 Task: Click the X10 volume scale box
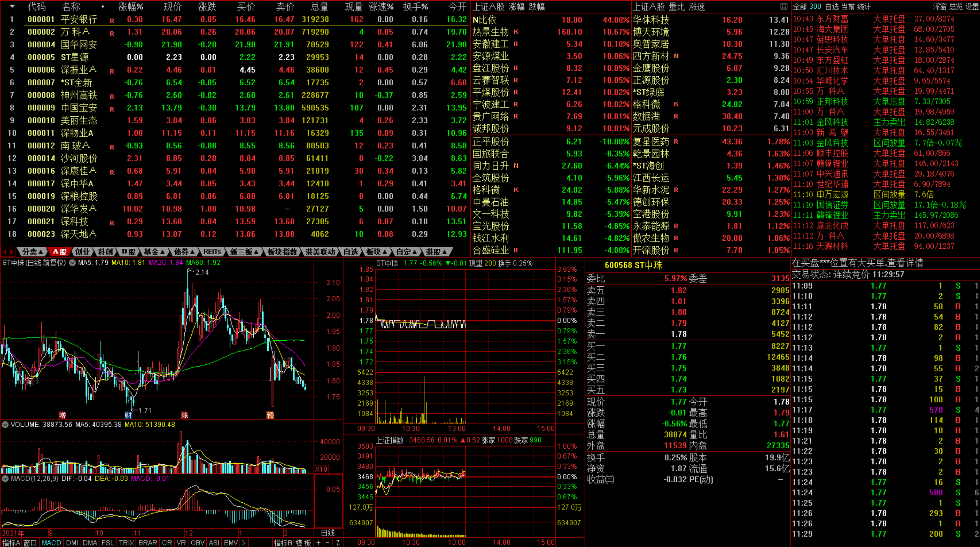[x=321, y=469]
